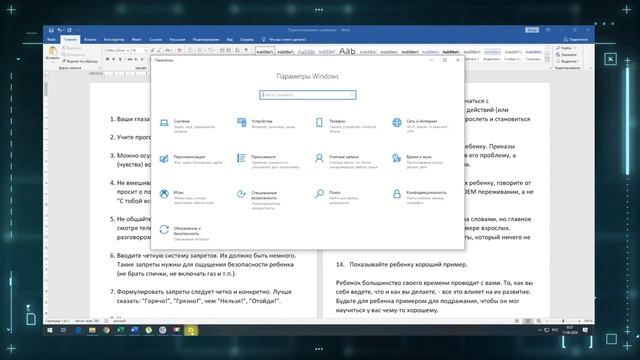
Task: Open Excel from the taskbar
Action: [x=120, y=330]
